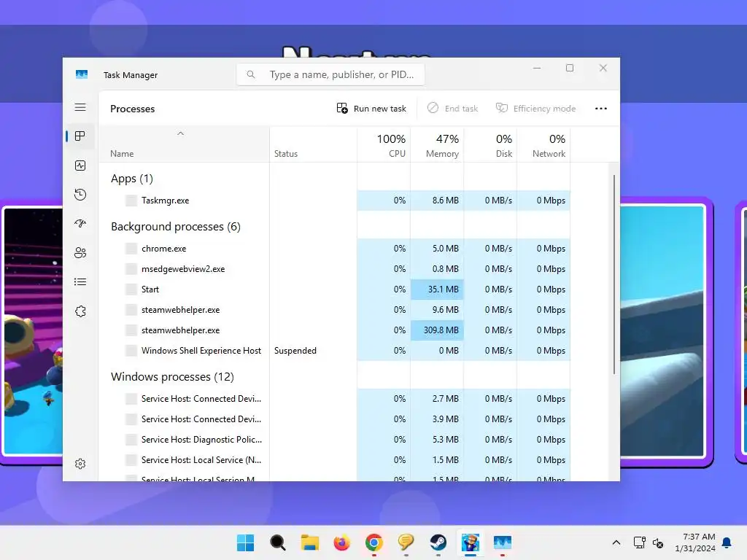Open the yellow chat bubble taskbar app
The height and width of the screenshot is (560, 747).
pyautogui.click(x=406, y=542)
